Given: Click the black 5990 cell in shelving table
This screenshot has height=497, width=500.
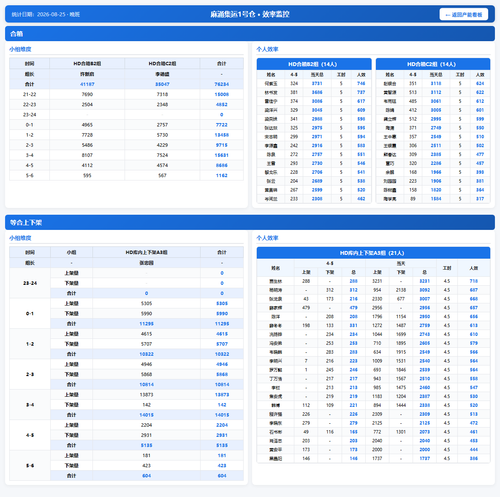Looking at the screenshot, I should tap(146, 314).
